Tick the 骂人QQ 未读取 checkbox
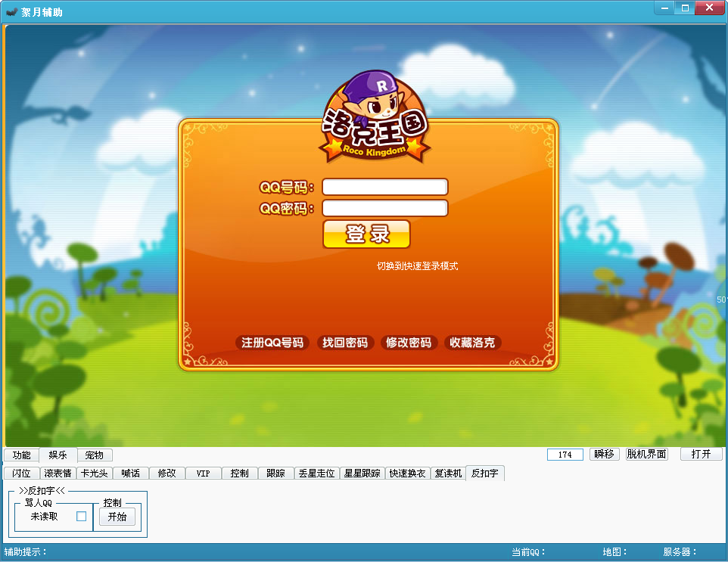The width and height of the screenshot is (728, 562). click(81, 516)
